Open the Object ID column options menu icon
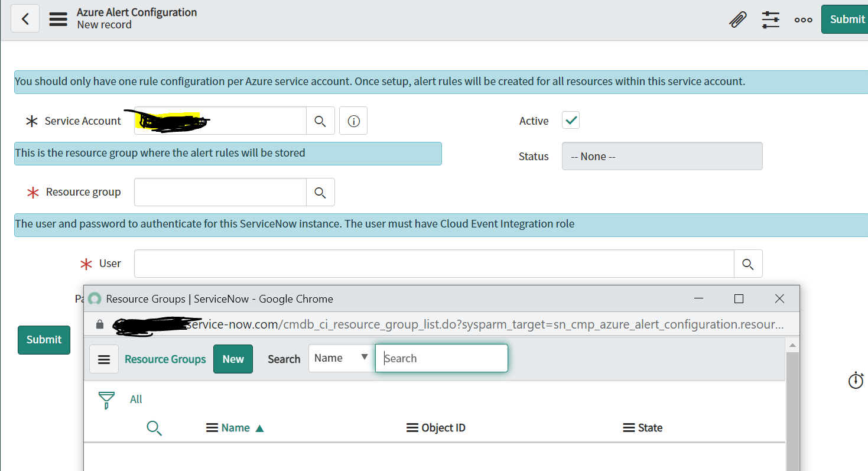 [x=413, y=428]
